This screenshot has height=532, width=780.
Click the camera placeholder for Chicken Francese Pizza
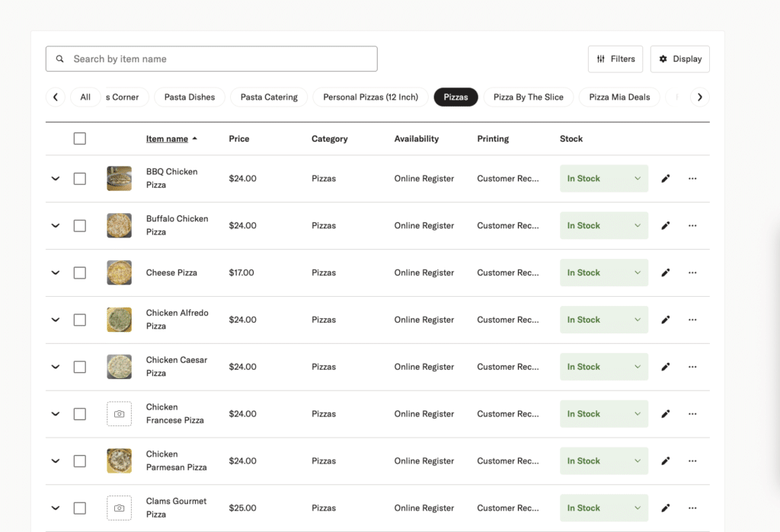119,414
